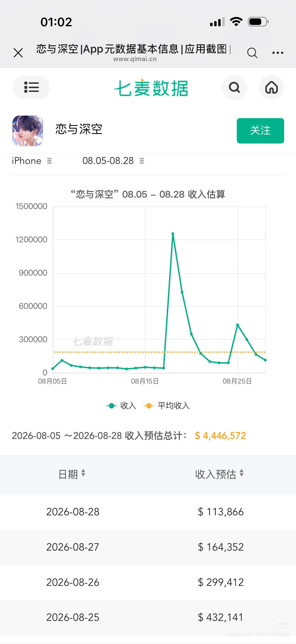Open the Qimai site search button
The image size is (296, 644).
pyautogui.click(x=234, y=88)
